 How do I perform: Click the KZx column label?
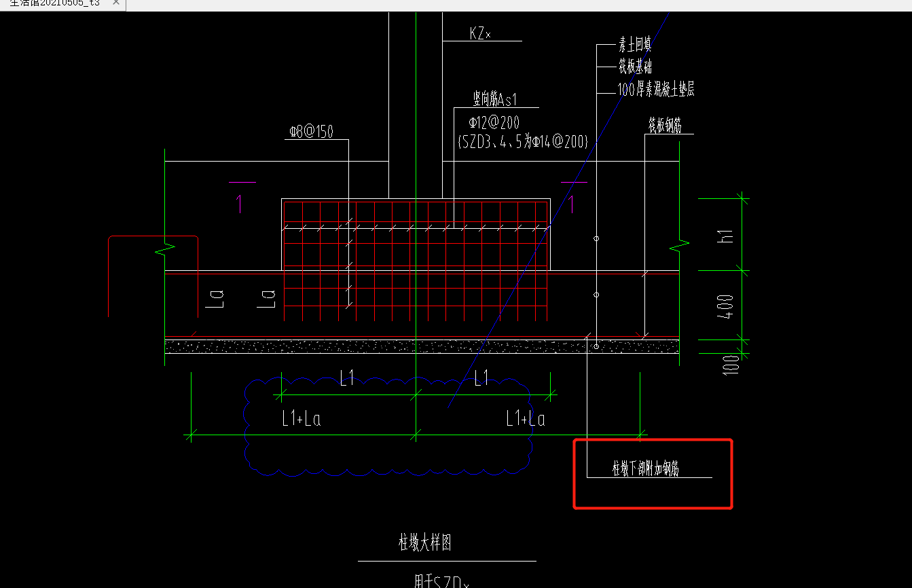pos(479,33)
